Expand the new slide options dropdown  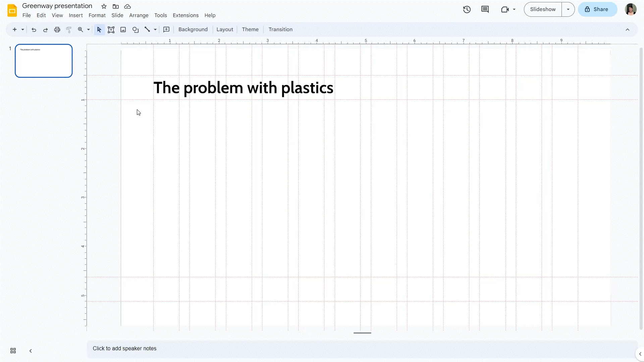22,29
